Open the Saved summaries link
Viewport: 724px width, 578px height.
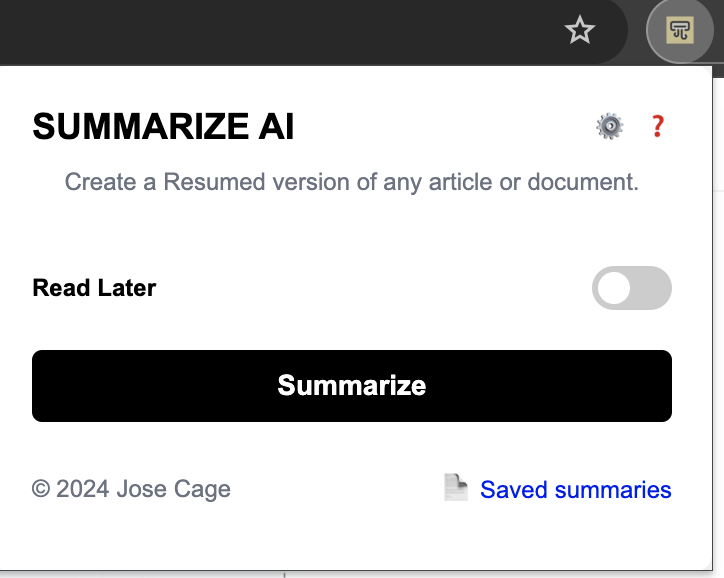click(575, 489)
